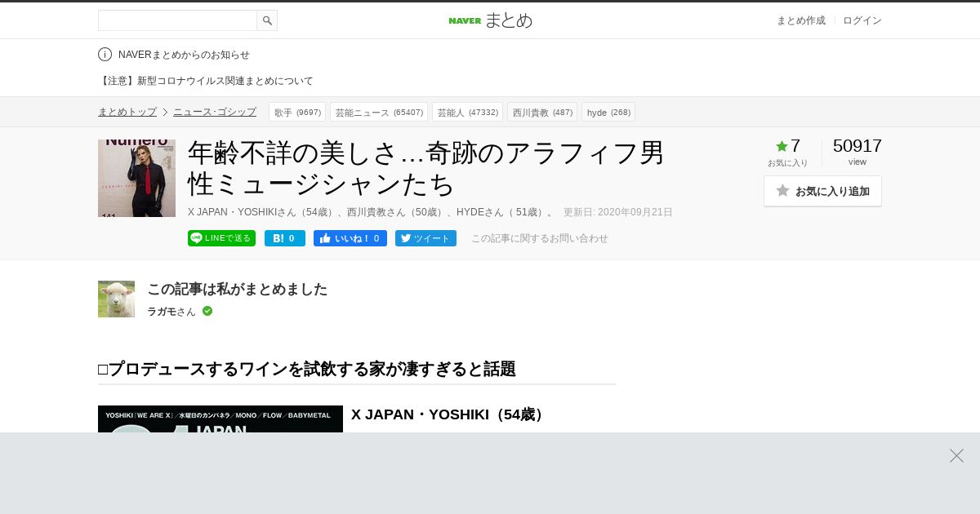
Task: Click heading プロデュースするワインを試飲する家が凄すぎると話題
Action: click(x=307, y=369)
